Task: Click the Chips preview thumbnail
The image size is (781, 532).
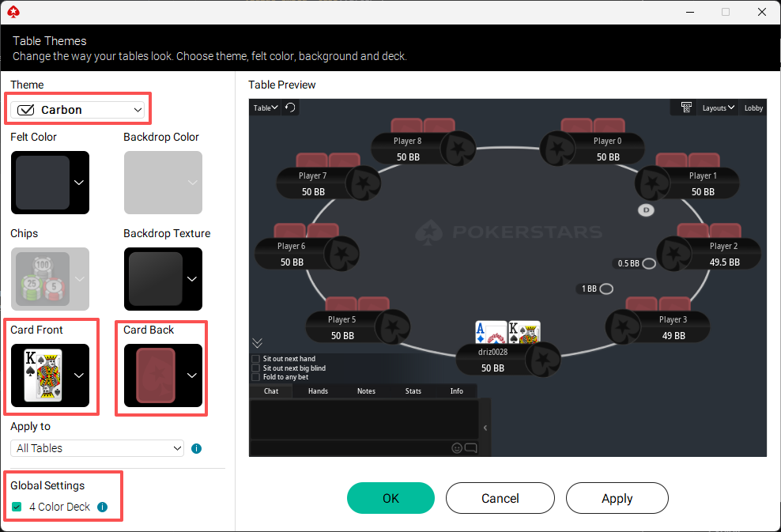Action: pos(43,279)
